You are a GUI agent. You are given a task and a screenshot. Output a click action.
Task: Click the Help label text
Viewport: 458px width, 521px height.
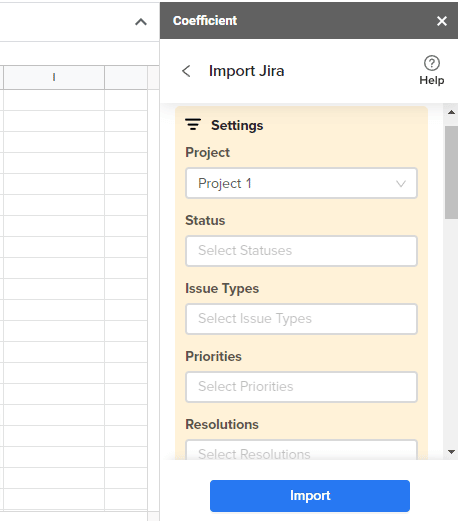click(432, 80)
